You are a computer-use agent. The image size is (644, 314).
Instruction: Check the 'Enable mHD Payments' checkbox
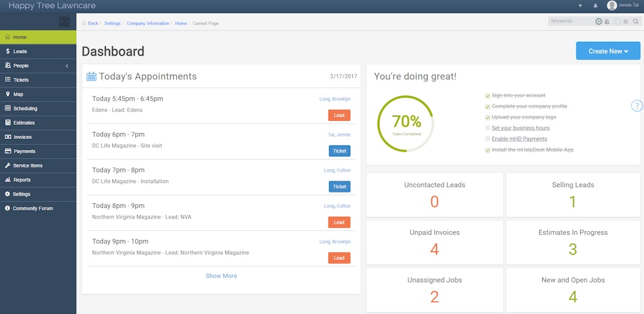point(488,139)
